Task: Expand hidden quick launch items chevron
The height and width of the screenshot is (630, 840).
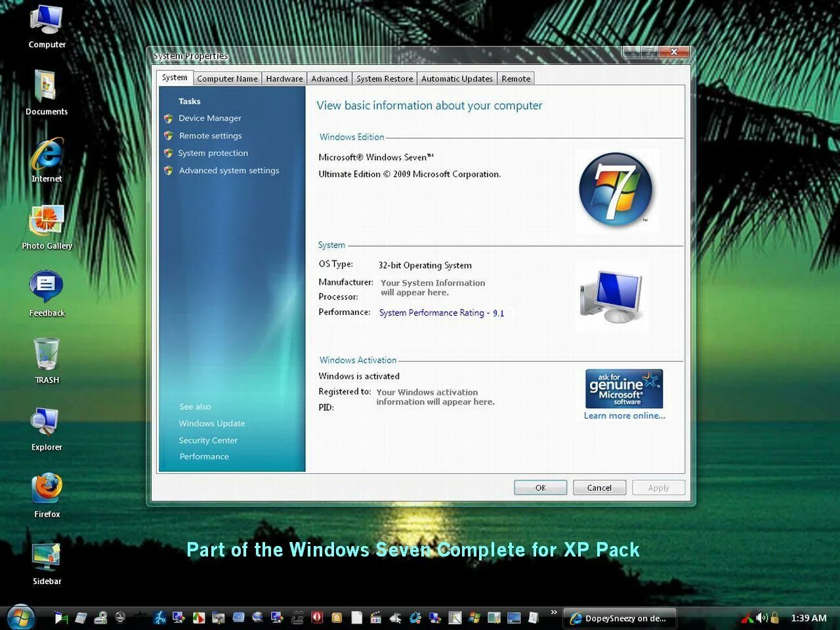Action: pyautogui.click(x=554, y=613)
